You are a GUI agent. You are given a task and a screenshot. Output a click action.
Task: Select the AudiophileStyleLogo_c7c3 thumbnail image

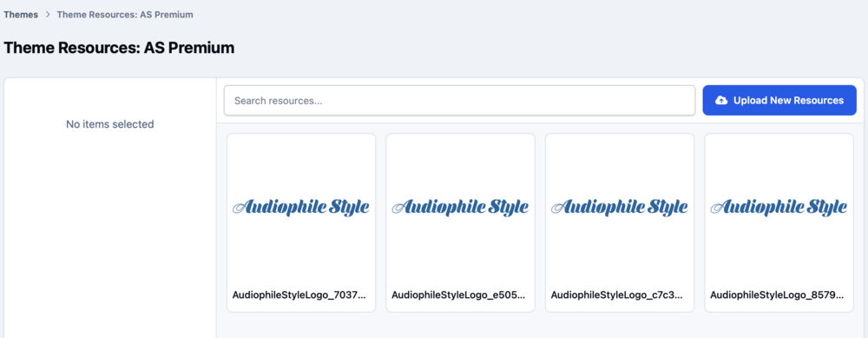[620, 208]
